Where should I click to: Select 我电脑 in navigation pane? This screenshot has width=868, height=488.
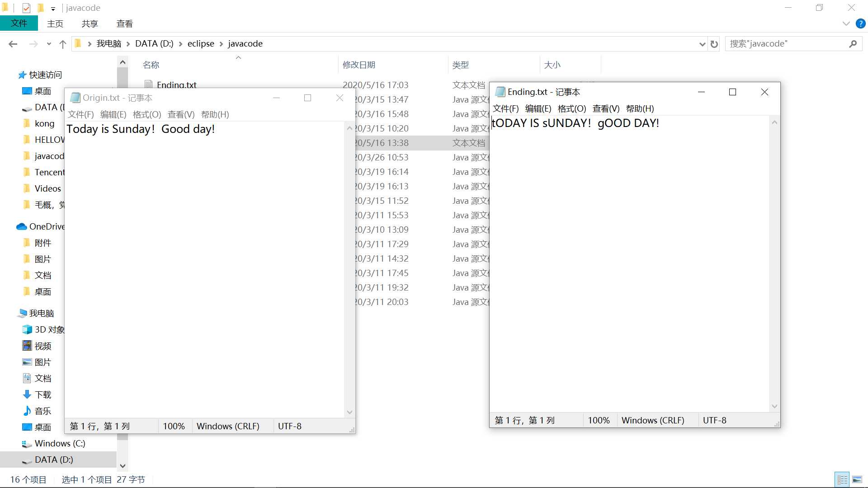(x=41, y=314)
